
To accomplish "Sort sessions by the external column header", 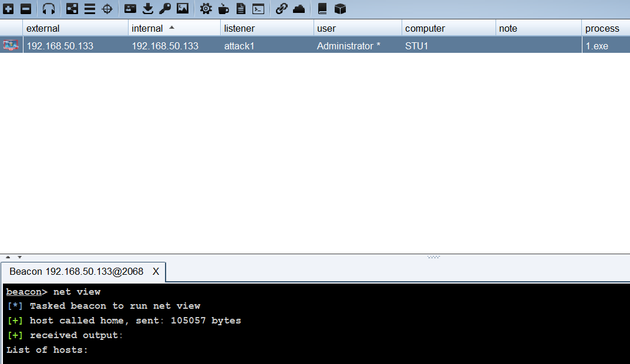I will click(x=43, y=28).
